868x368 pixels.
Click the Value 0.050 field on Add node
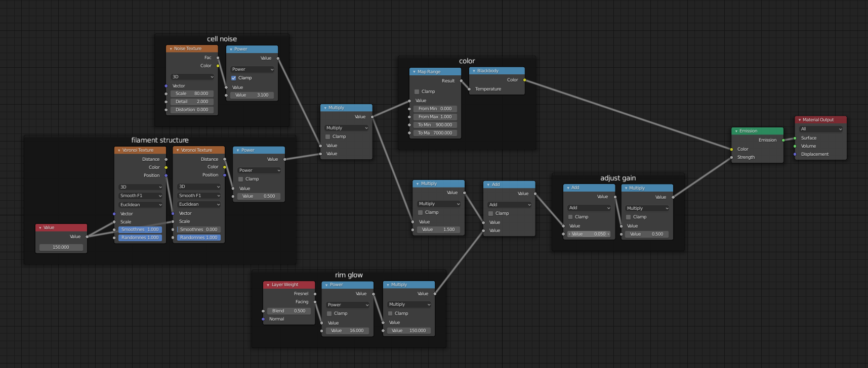589,234
